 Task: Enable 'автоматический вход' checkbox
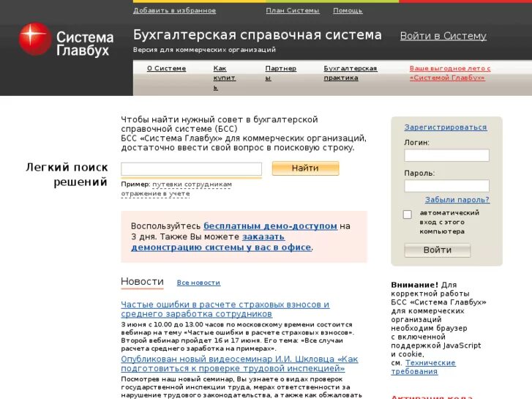pos(408,215)
